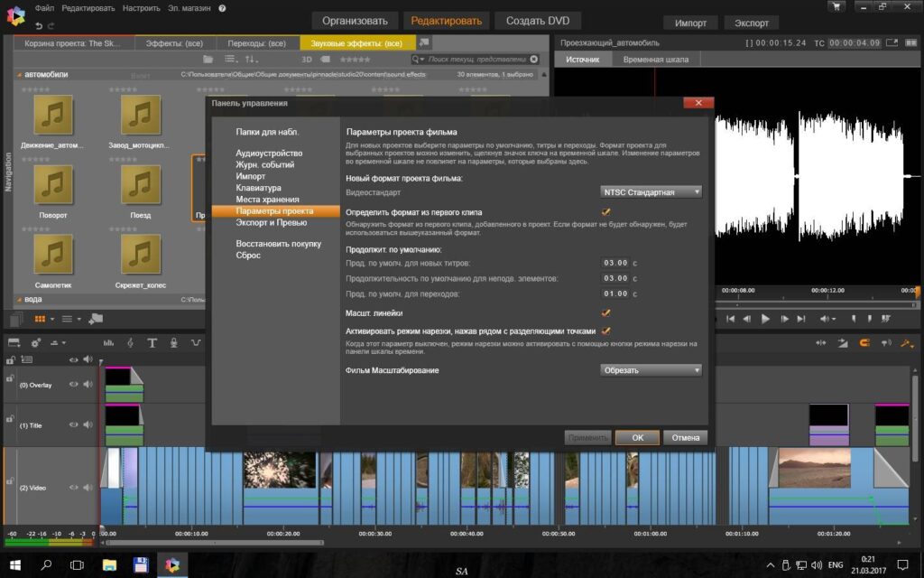924x578 pixels.
Task: Click the voice-over microphone icon
Action: click(174, 342)
